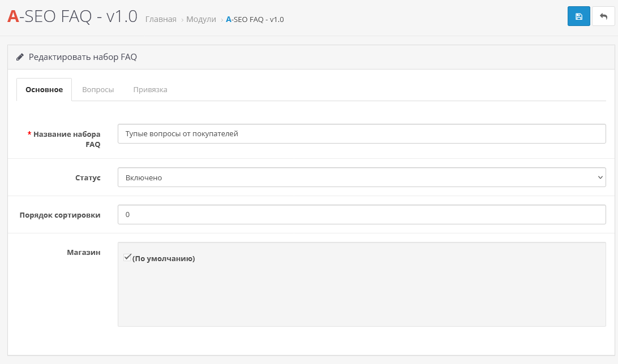This screenshot has height=364, width=618.
Task: Expand the Статус dropdown showing Включено
Action: click(362, 177)
